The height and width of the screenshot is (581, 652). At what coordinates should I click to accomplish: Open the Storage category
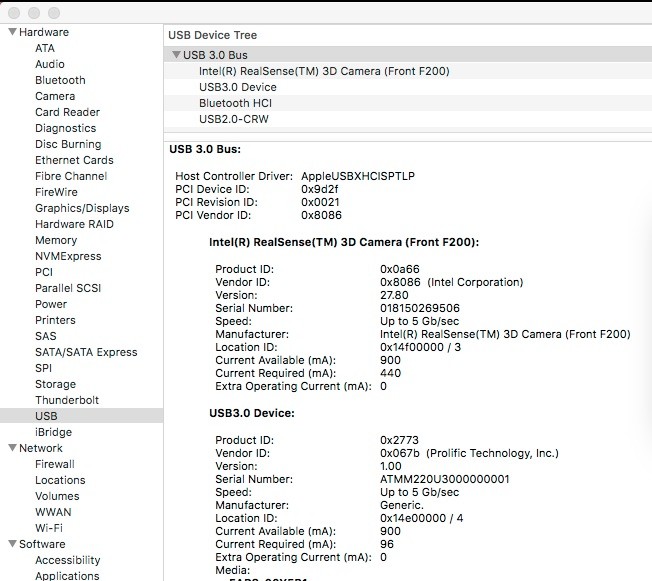pos(55,384)
